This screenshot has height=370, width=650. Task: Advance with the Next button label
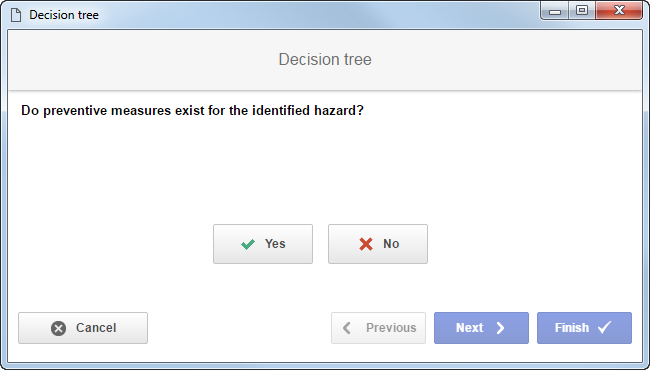(470, 328)
